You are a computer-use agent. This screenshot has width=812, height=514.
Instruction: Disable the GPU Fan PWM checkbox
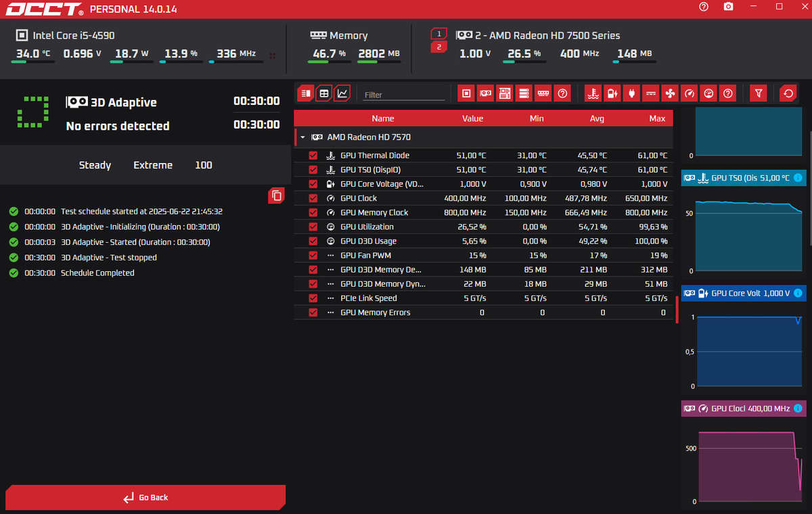[x=313, y=255]
